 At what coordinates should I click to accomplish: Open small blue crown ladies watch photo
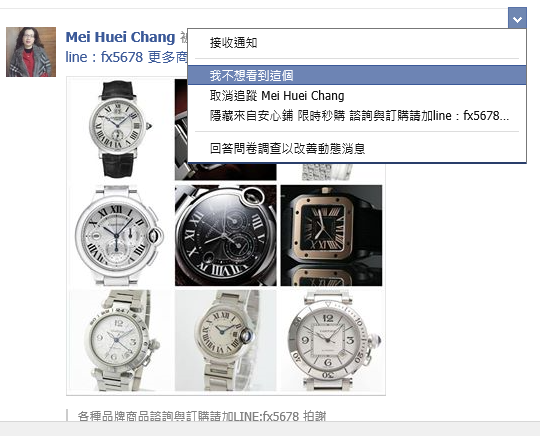pyautogui.click(x=226, y=341)
